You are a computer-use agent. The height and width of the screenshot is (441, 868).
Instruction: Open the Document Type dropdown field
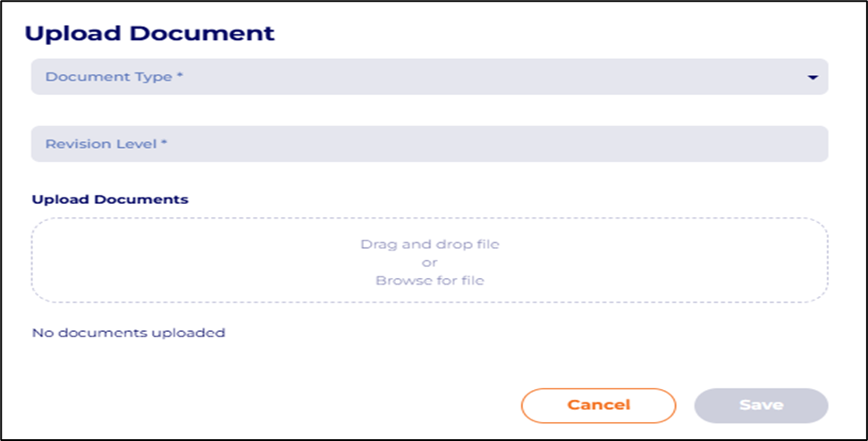(x=429, y=77)
